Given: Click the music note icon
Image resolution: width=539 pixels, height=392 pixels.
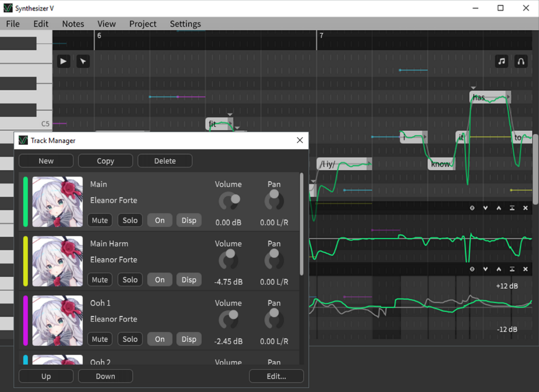Looking at the screenshot, I should click(502, 61).
